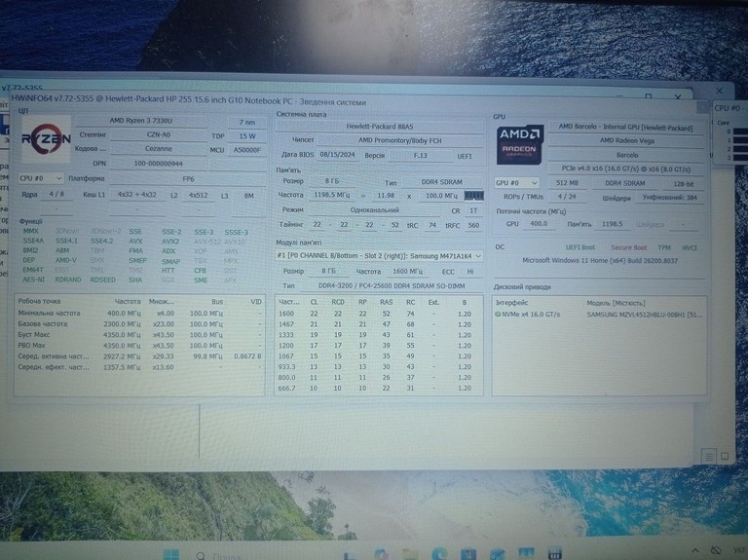Click the BIOS date 08/15/2024

[337, 155]
